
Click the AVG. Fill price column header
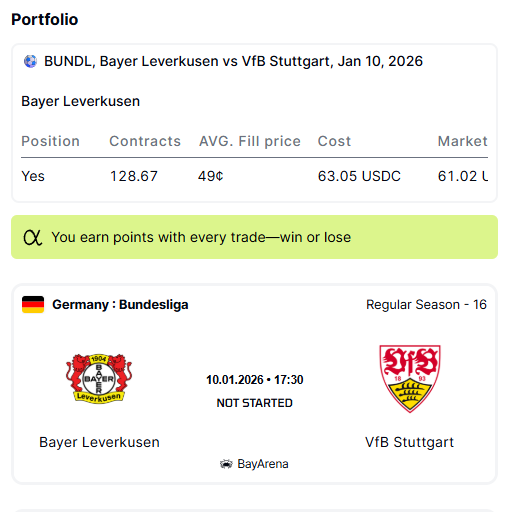(250, 141)
